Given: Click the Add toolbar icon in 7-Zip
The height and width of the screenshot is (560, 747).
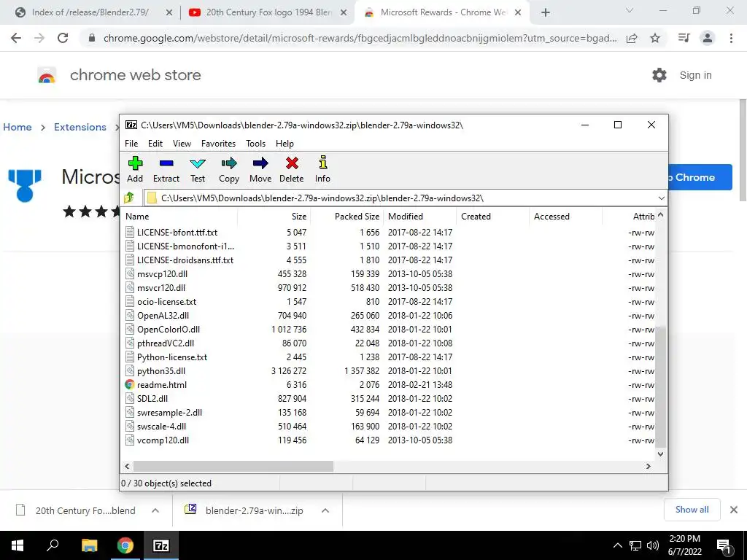Looking at the screenshot, I should point(135,169).
